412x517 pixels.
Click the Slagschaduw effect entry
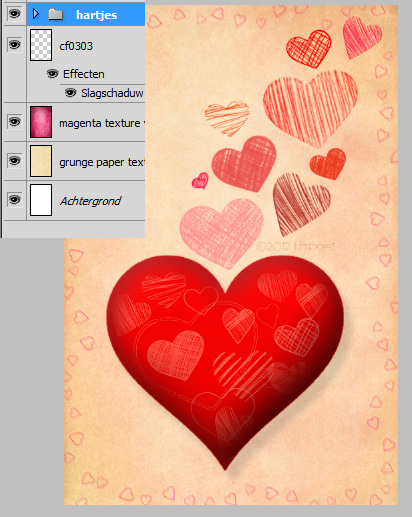click(112, 93)
